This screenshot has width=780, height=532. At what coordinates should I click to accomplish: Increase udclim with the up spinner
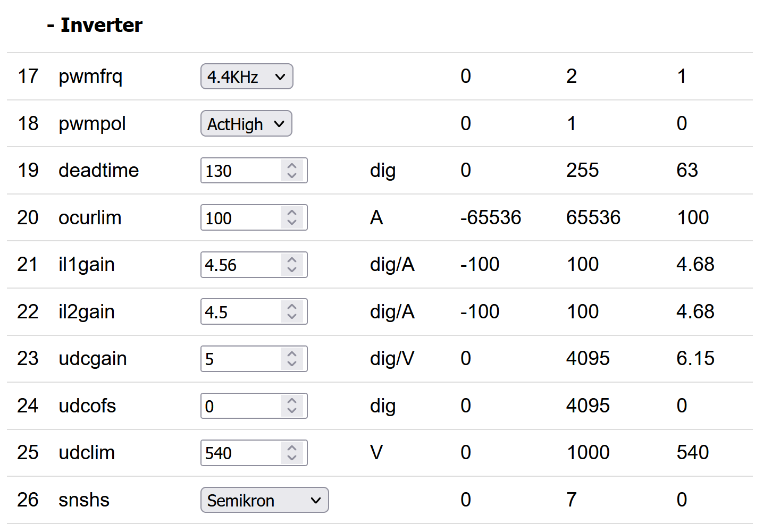tap(292, 448)
